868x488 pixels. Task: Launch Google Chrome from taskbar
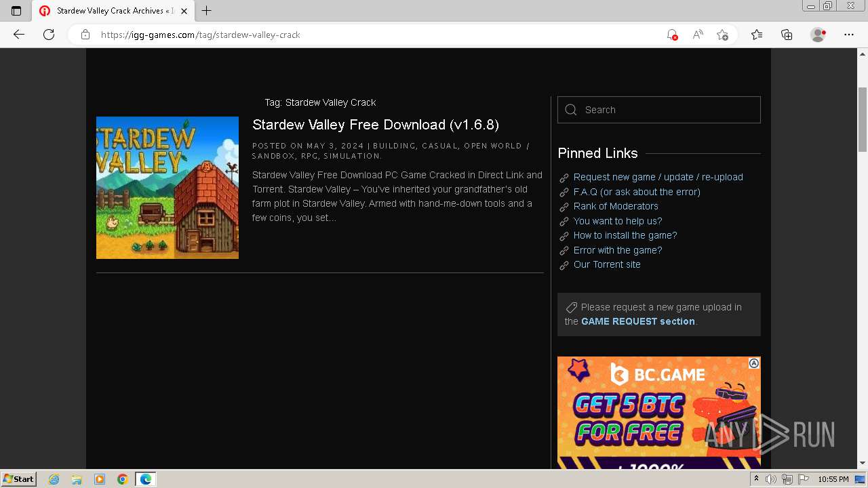tap(123, 479)
